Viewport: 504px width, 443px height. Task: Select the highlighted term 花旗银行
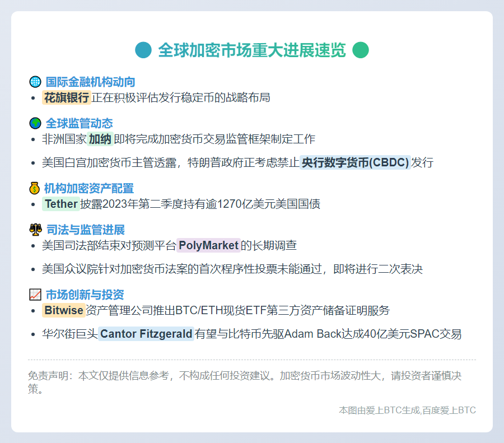pos(67,97)
